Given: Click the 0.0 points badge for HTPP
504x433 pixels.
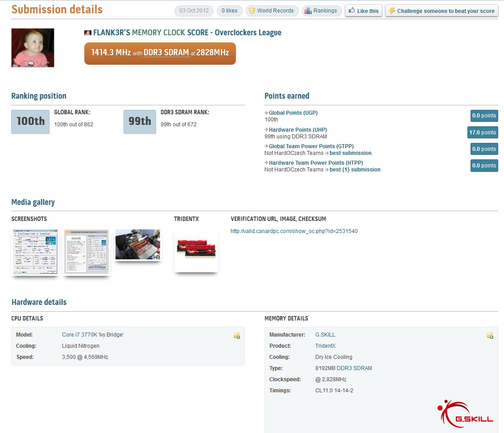Looking at the screenshot, I should pyautogui.click(x=484, y=165).
